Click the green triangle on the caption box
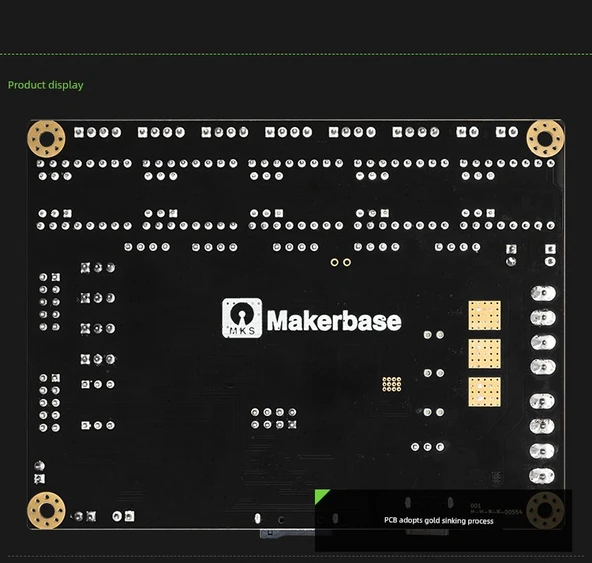 [x=321, y=496]
